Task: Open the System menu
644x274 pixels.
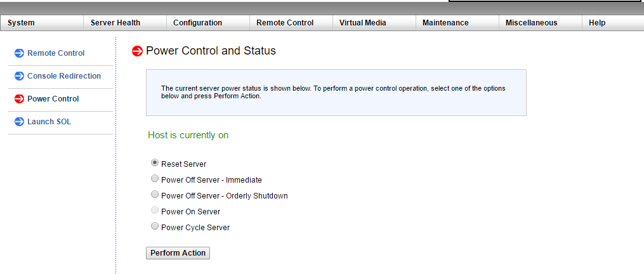Action: point(22,23)
